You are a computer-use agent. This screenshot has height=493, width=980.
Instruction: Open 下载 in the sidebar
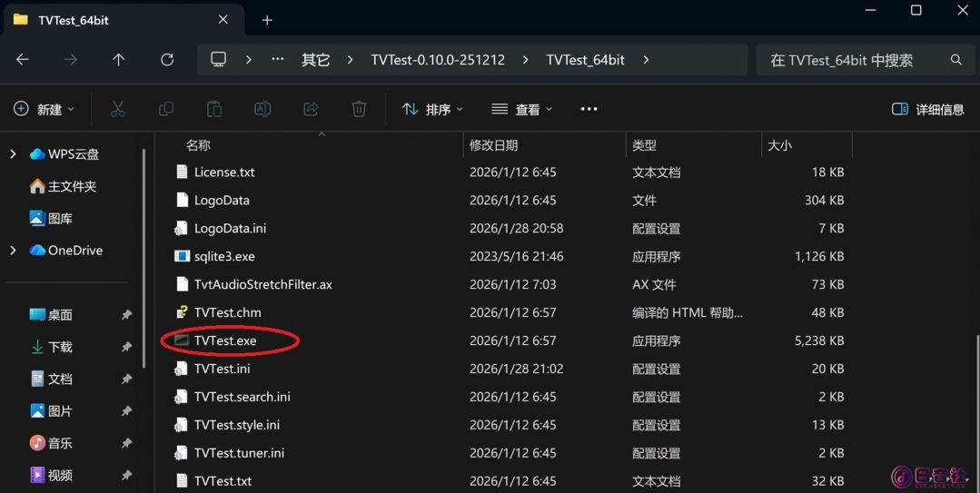pyautogui.click(x=51, y=347)
